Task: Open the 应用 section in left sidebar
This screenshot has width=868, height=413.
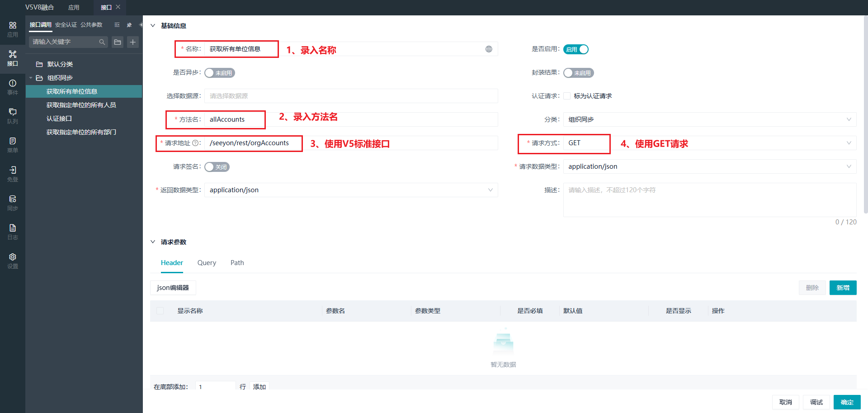Action: point(13,29)
